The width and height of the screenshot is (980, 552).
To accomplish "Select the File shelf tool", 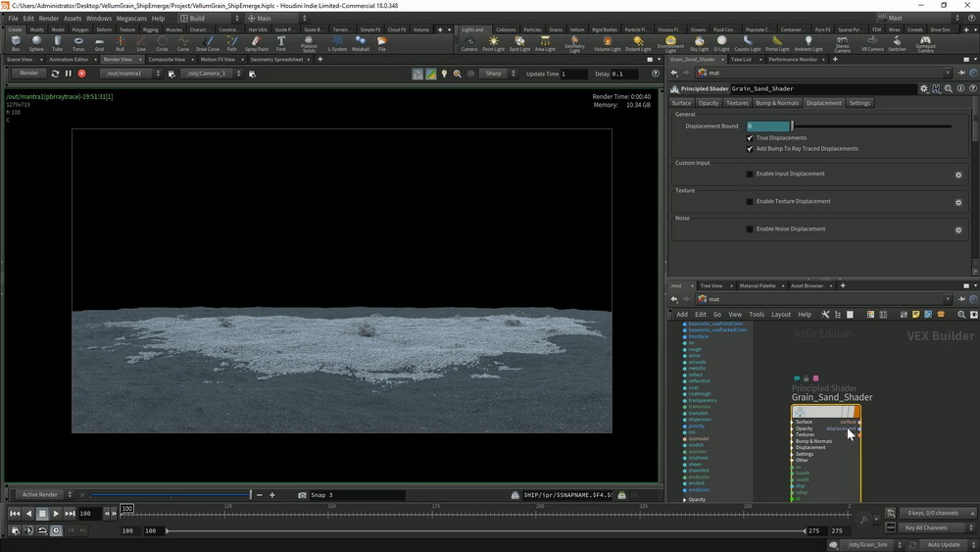I will click(x=382, y=43).
